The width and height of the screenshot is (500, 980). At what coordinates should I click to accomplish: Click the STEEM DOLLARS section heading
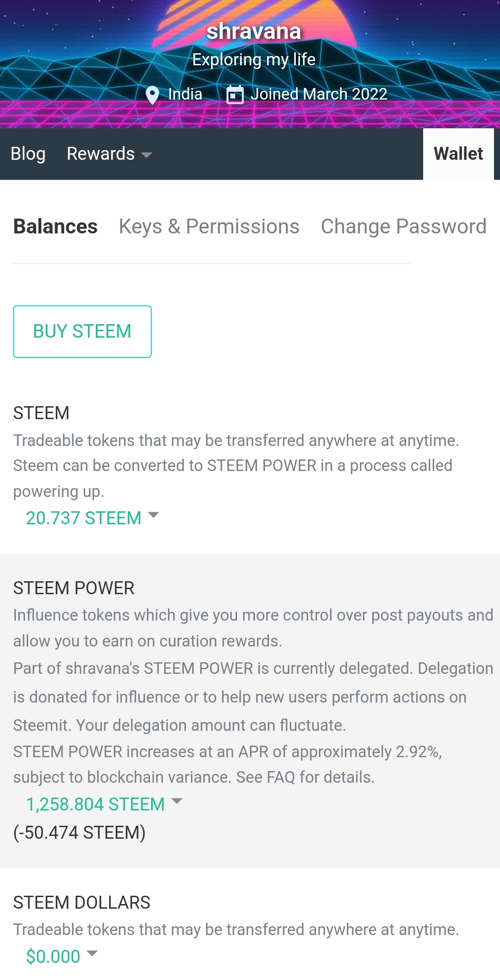tap(81, 902)
